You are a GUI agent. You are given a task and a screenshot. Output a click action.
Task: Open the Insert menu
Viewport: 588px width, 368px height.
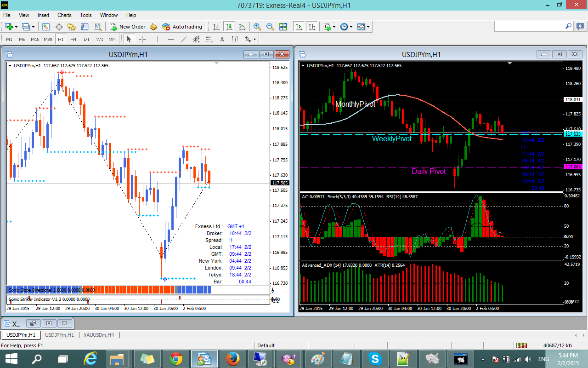44,15
